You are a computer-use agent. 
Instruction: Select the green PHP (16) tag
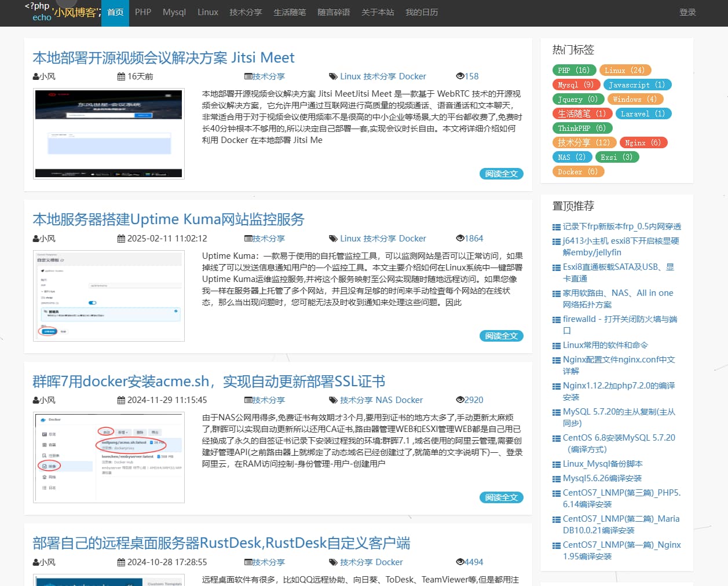[x=573, y=70]
